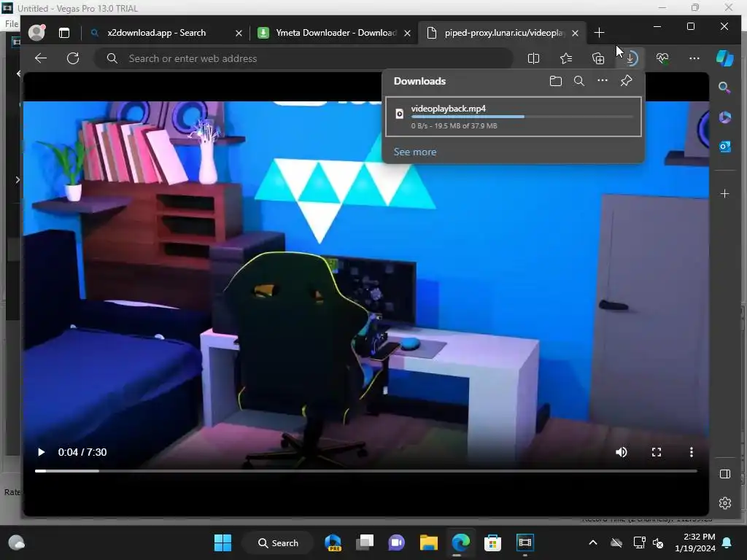747x560 pixels.
Task: Click the address bar input field
Action: tap(303, 58)
